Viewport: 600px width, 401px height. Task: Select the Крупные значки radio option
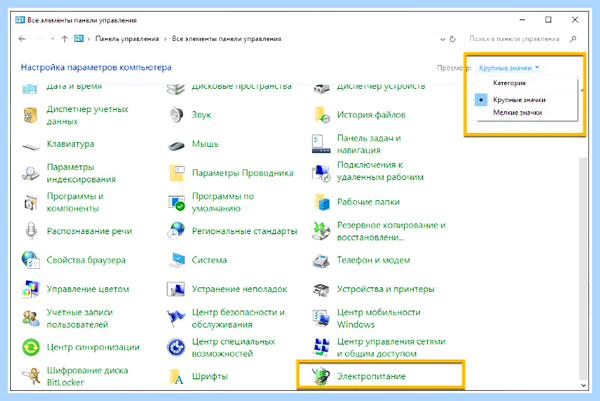click(x=481, y=100)
